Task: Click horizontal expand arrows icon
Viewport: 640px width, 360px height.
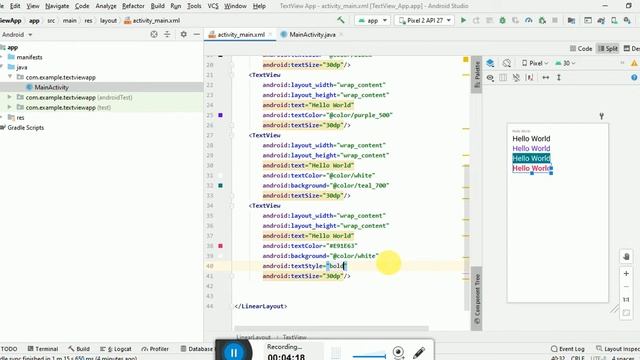Action: click(x=546, y=78)
